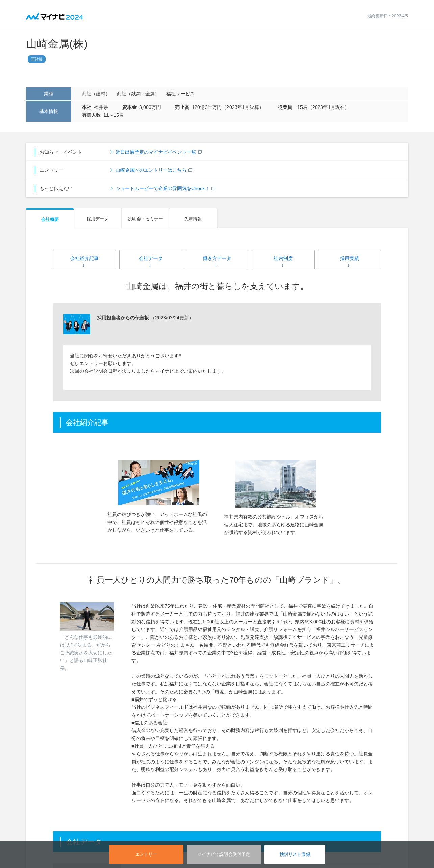
Task: Jump to 採用実績 section button
Action: pos(349,260)
